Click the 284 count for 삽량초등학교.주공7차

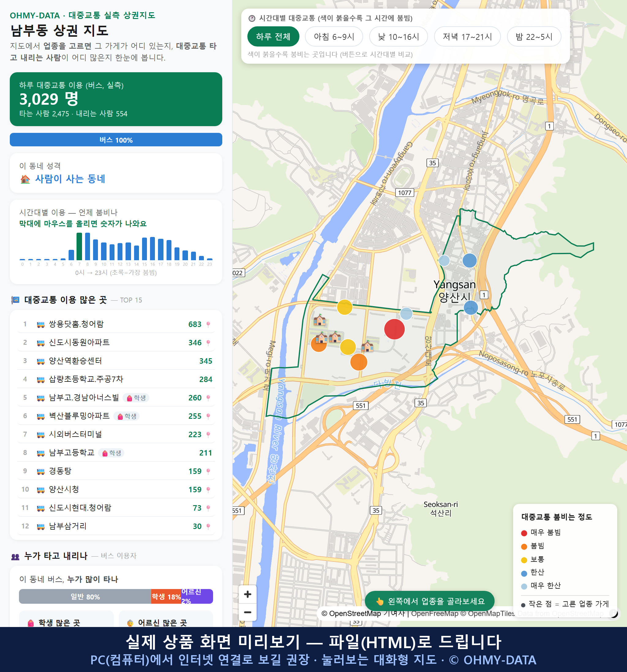coord(205,380)
